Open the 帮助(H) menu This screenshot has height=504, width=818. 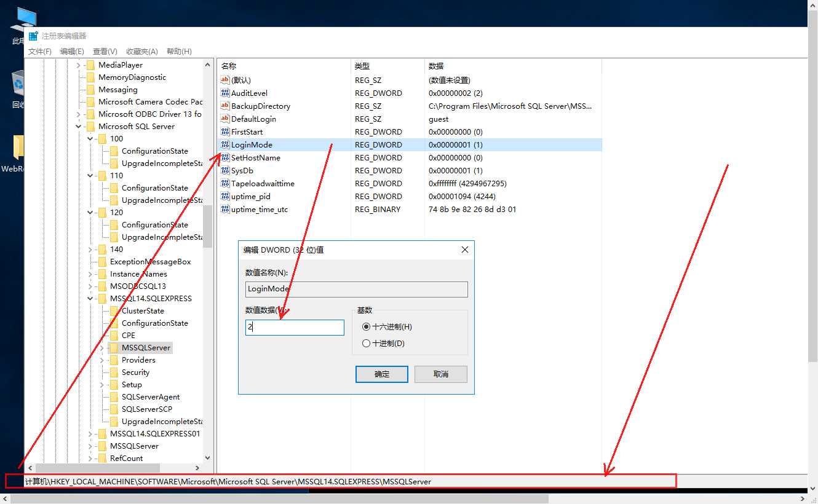point(179,51)
